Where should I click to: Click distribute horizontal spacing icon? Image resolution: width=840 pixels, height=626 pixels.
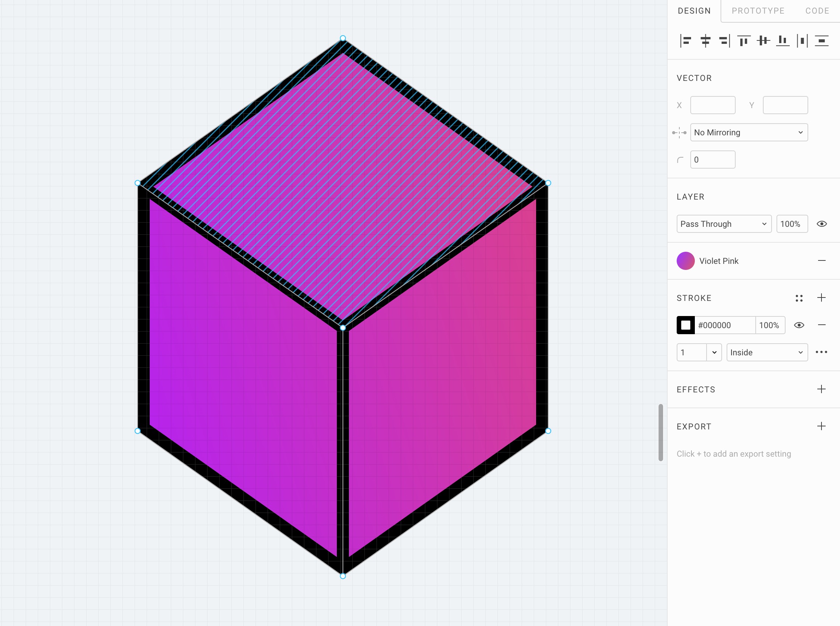pos(802,40)
